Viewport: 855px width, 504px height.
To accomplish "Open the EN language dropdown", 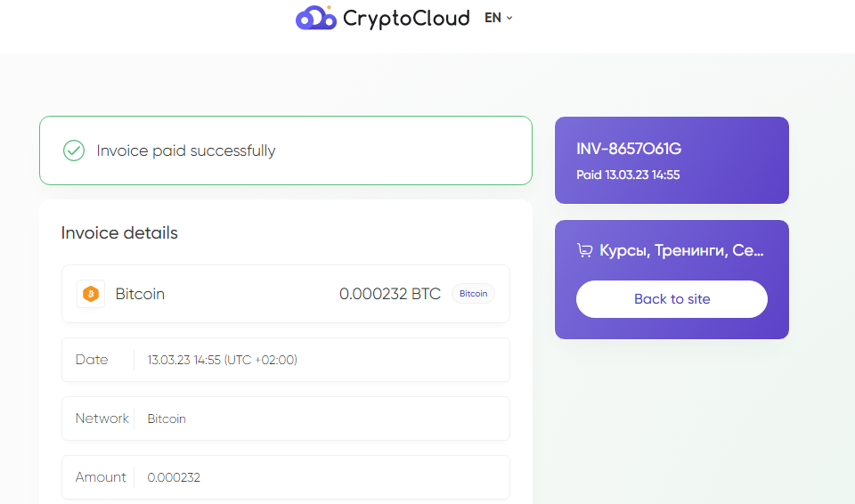I will 499,18.
